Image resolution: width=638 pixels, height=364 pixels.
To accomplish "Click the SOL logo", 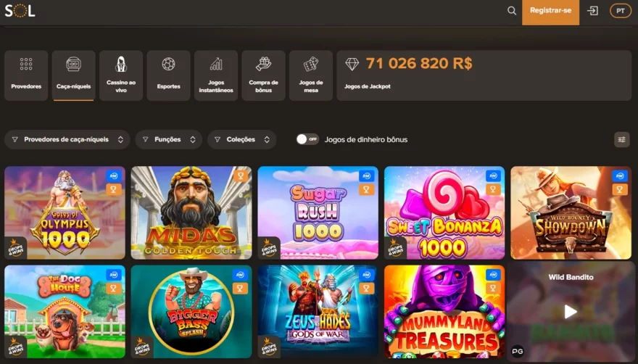I will [20, 11].
